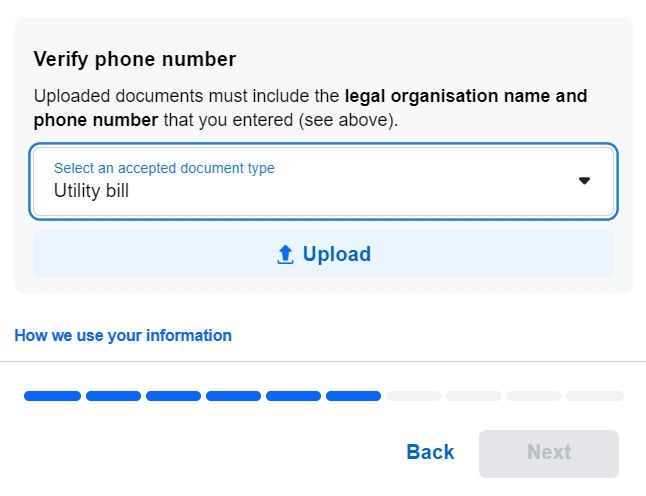The width and height of the screenshot is (646, 496).
Task: Click the second grey progress segment
Action: coord(473,396)
